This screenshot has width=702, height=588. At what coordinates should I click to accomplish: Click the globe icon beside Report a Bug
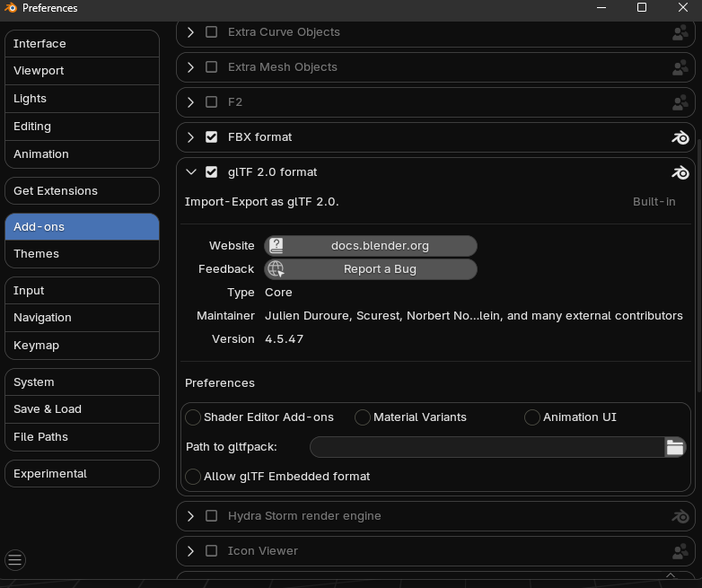click(x=276, y=269)
